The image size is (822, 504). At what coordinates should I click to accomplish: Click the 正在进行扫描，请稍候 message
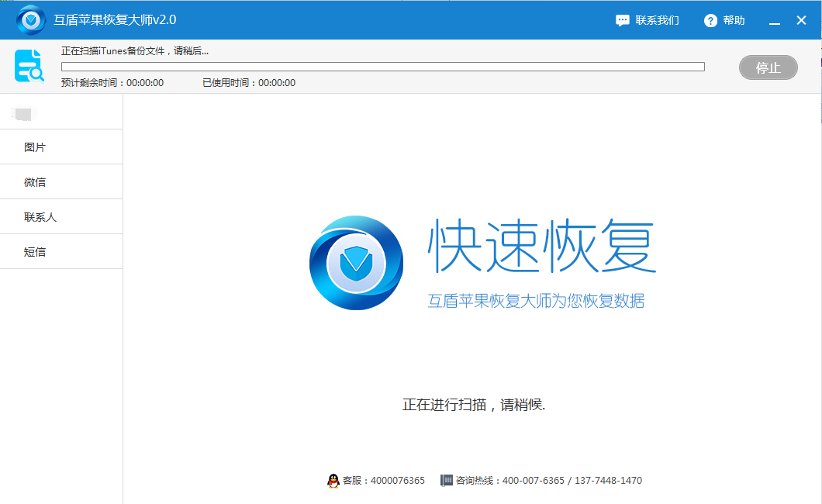[x=474, y=405]
